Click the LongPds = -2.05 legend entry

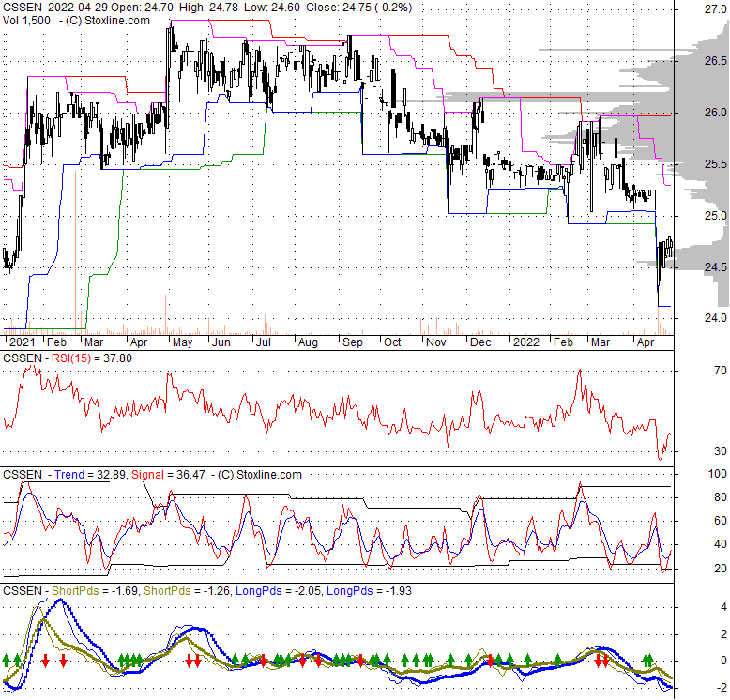(x=278, y=591)
